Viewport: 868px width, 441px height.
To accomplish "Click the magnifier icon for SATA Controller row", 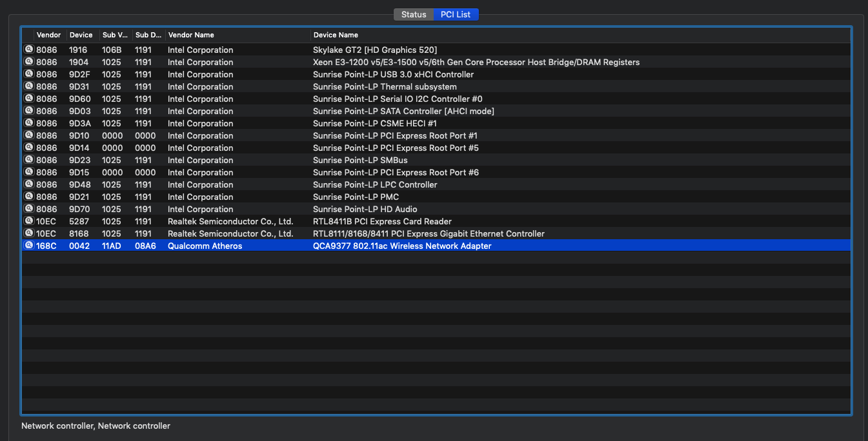I will tap(28, 111).
